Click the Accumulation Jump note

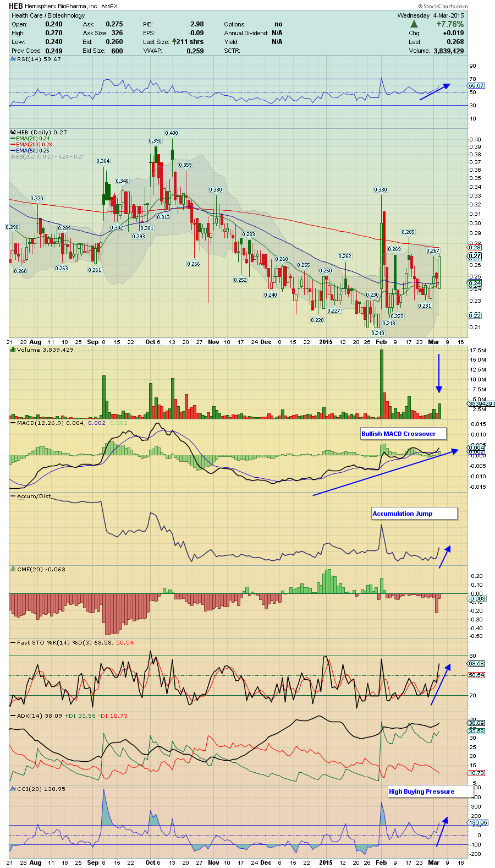[414, 514]
